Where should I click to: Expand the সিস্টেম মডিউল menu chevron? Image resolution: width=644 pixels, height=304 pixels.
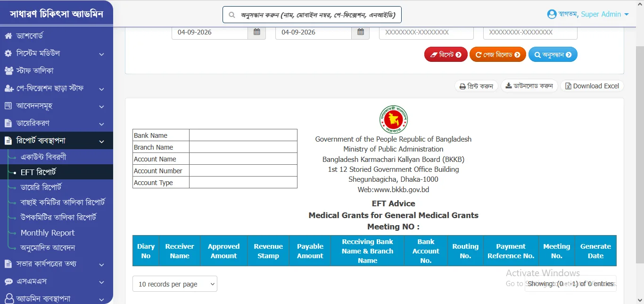(x=101, y=54)
